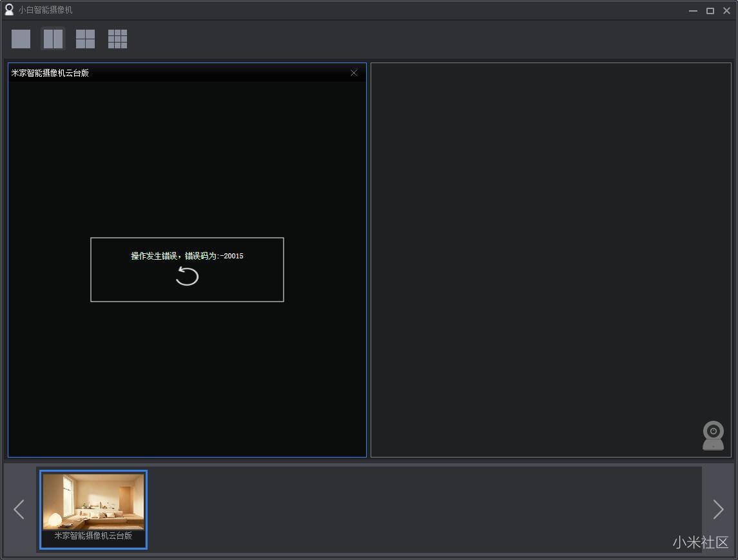Close the 米家智能摄像机云台版 video pane
Viewport: 738px width, 560px height.
pos(354,73)
